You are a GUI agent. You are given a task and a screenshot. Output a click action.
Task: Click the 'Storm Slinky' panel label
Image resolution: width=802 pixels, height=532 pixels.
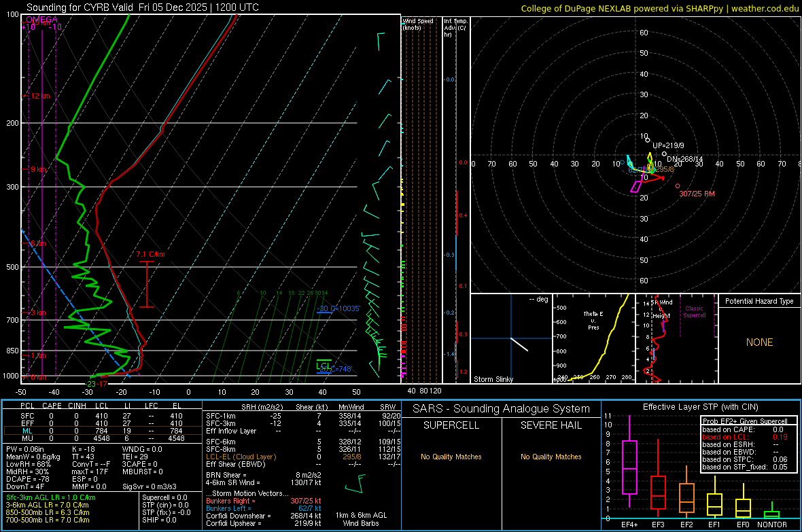tap(493, 379)
